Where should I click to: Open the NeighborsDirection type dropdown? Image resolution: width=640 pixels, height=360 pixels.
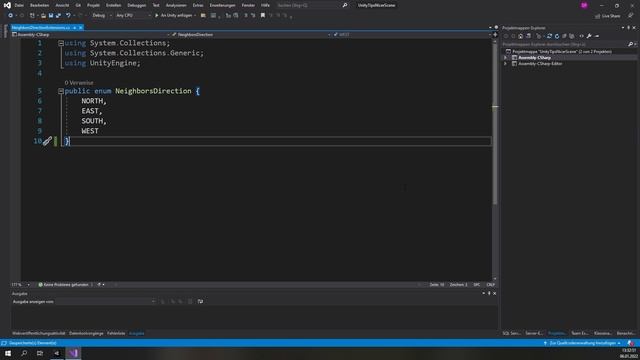point(251,35)
